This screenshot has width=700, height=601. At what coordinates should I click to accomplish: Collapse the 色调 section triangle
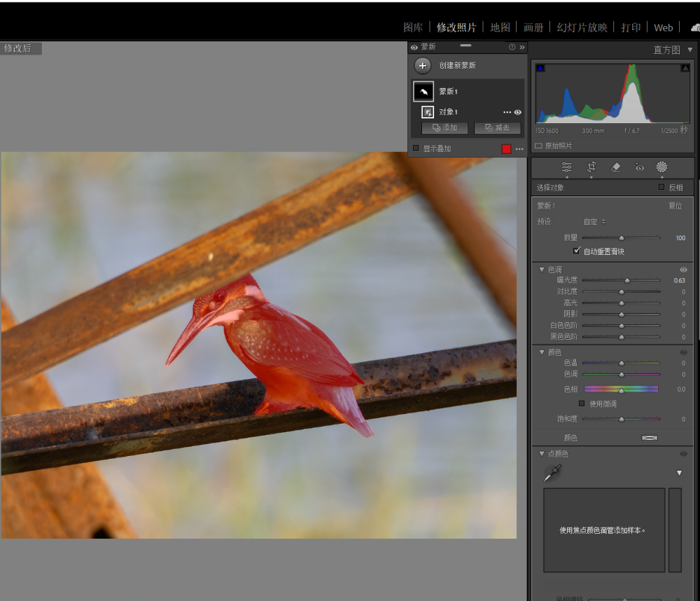point(542,270)
